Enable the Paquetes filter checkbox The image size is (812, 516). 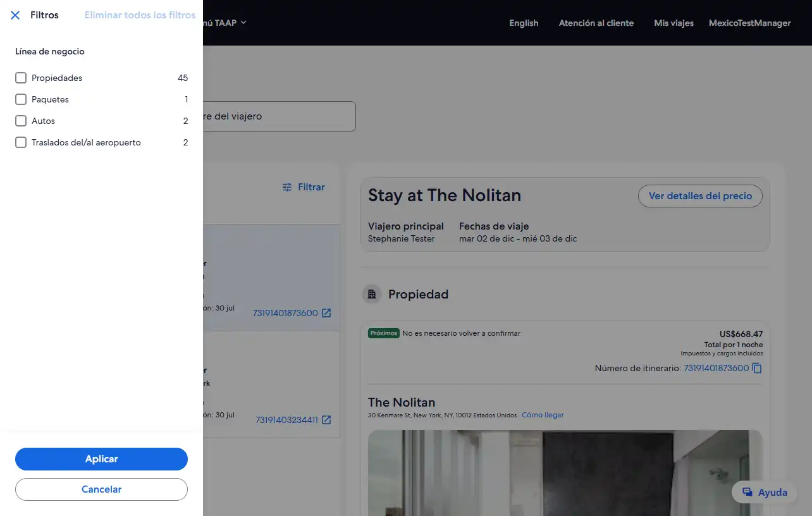pyautogui.click(x=21, y=99)
